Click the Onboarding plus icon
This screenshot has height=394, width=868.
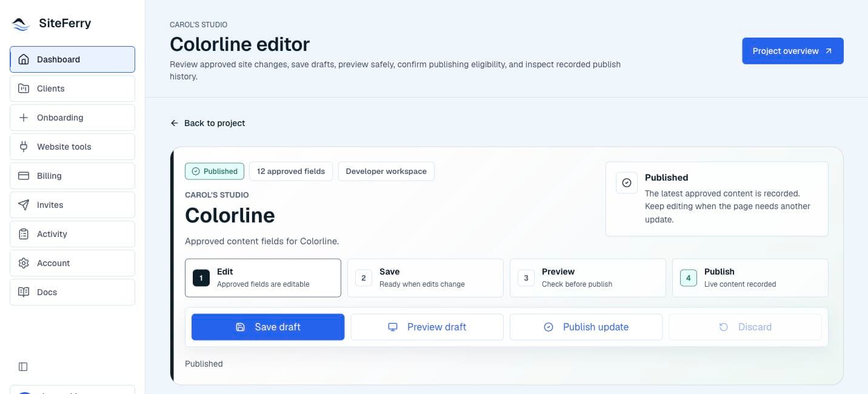tap(24, 118)
